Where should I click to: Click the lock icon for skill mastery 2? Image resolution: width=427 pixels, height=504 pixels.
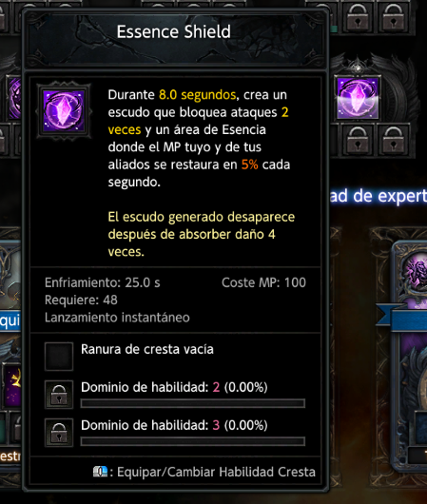click(x=59, y=395)
